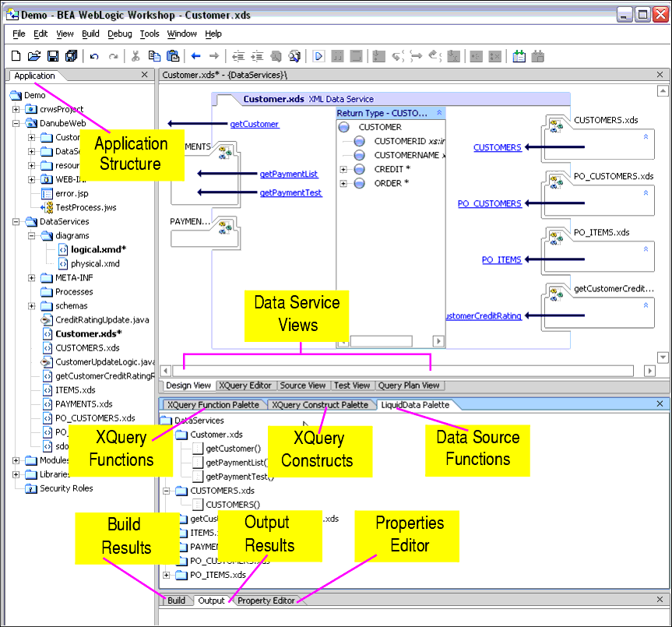Collapse the DataServices project node
Viewport: 672px width, 627px height.
(x=16, y=221)
